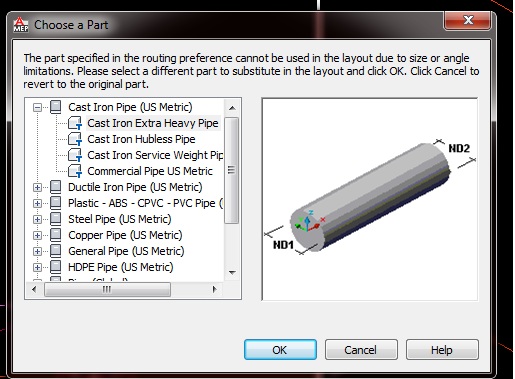Click the horizontal scrollbar right arrow
This screenshot has width=515, height=379.
pyautogui.click(x=214, y=289)
